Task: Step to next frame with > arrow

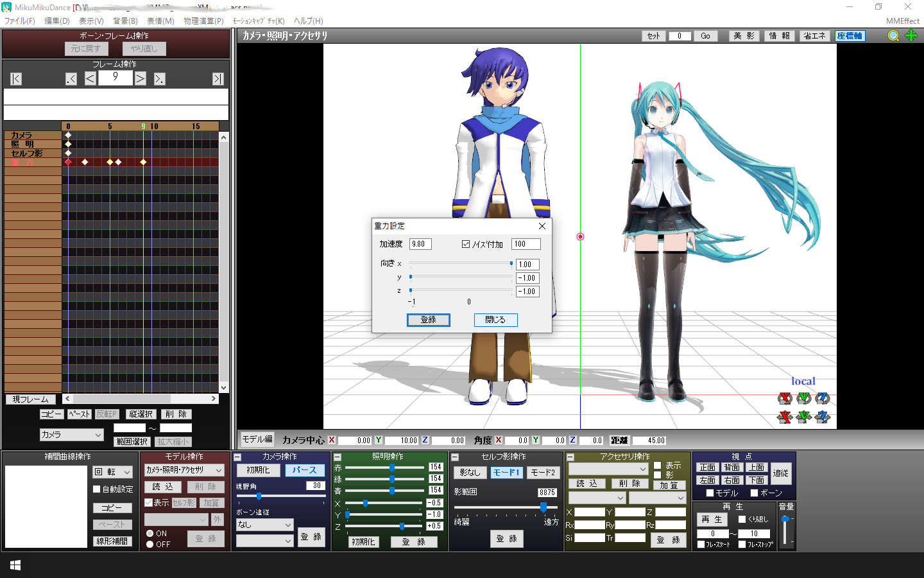Action: click(x=141, y=79)
